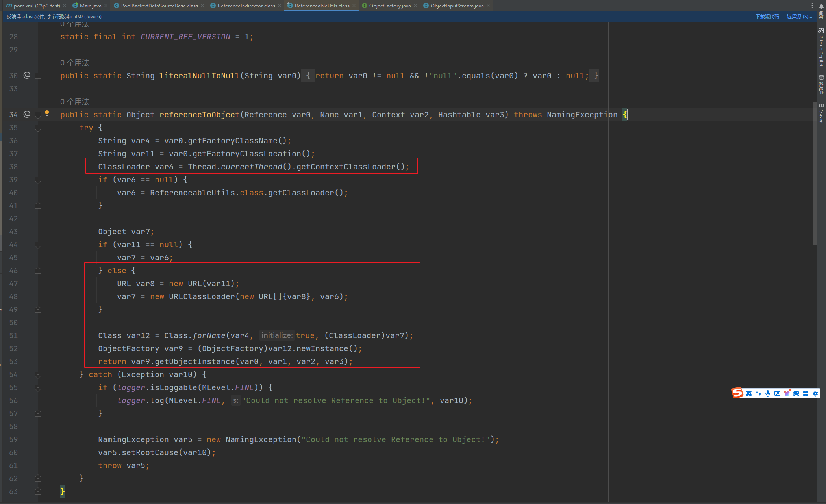Click the editor vertical scrollbar thumb
Viewport: 826px width, 504px height.
point(815,173)
